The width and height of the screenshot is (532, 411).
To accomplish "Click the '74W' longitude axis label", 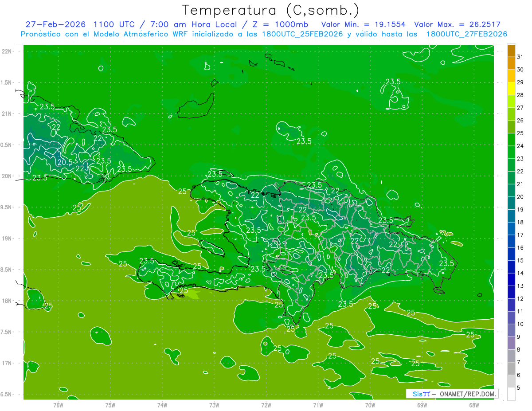I will coord(162,405).
